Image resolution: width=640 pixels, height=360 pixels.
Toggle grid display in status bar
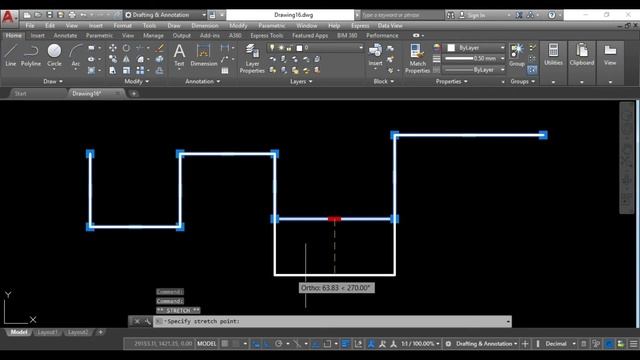coord(224,344)
